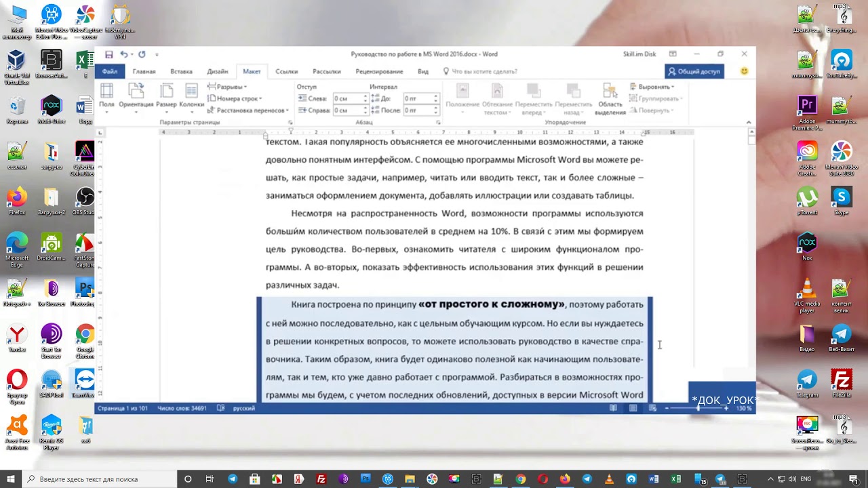Image resolution: width=868 pixels, height=488 pixels.
Task: Click the русский language indicator
Action: (244, 408)
